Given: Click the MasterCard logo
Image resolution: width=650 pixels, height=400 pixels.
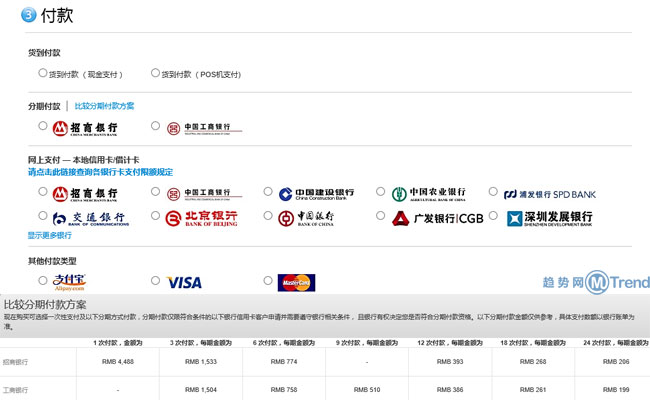Looking at the screenshot, I should click(x=296, y=283).
